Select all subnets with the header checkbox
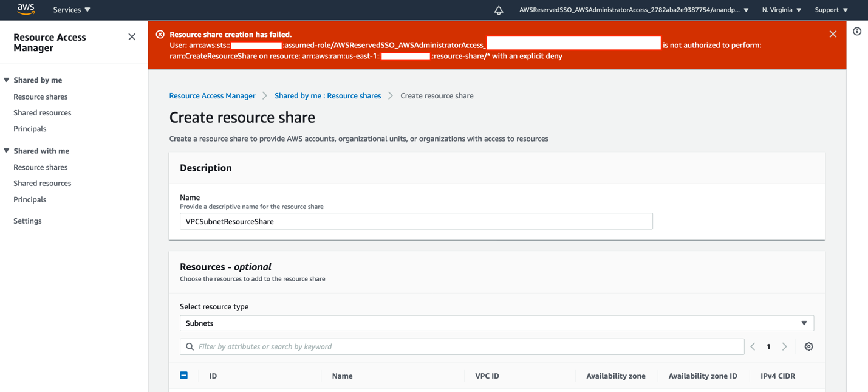The image size is (868, 392). point(184,375)
